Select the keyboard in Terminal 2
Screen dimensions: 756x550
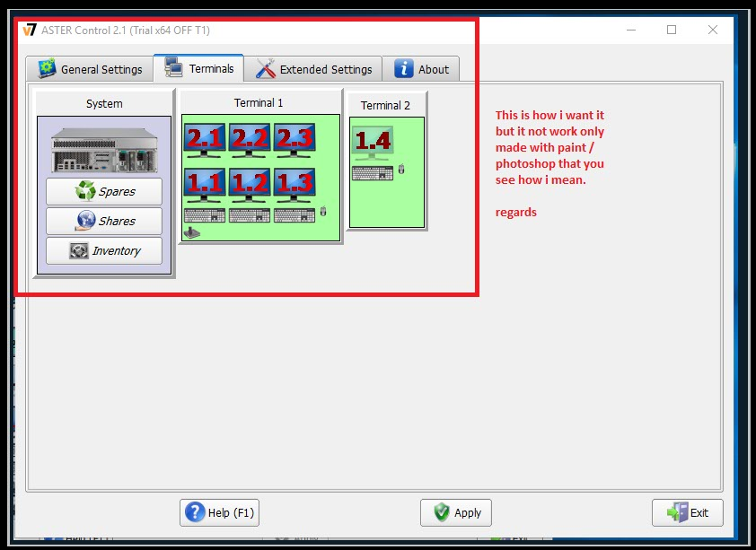click(x=373, y=173)
